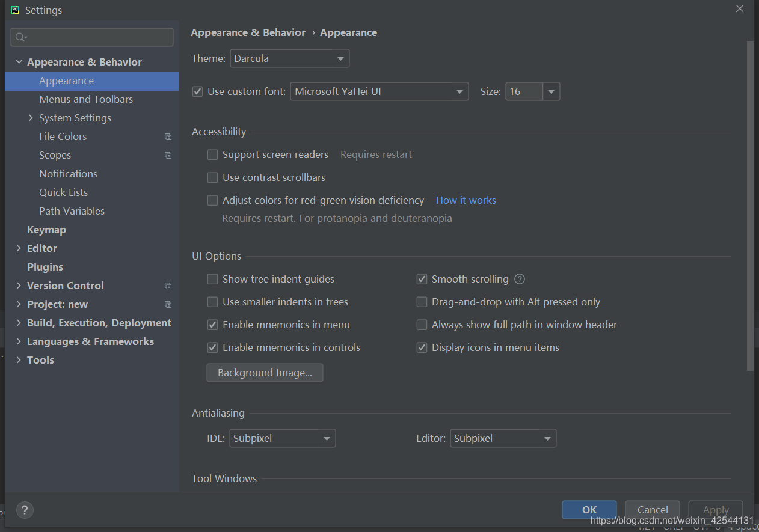Click the Smooth scrolling help icon

click(520, 279)
